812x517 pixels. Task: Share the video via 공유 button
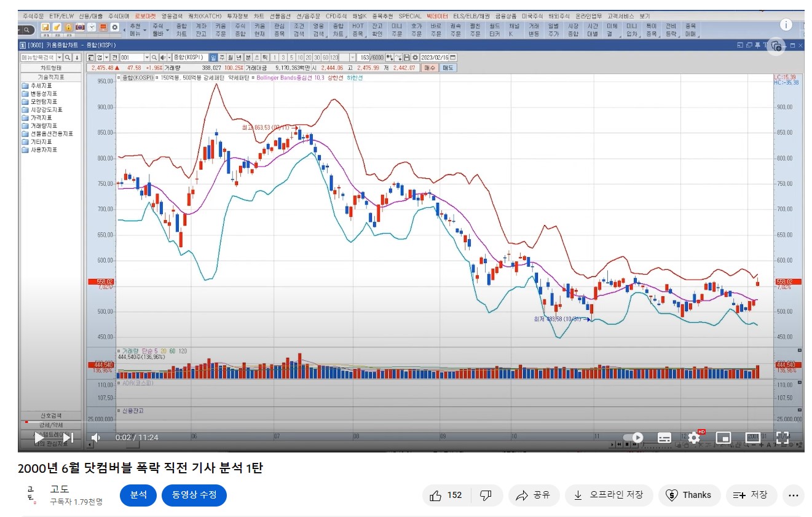(x=533, y=495)
